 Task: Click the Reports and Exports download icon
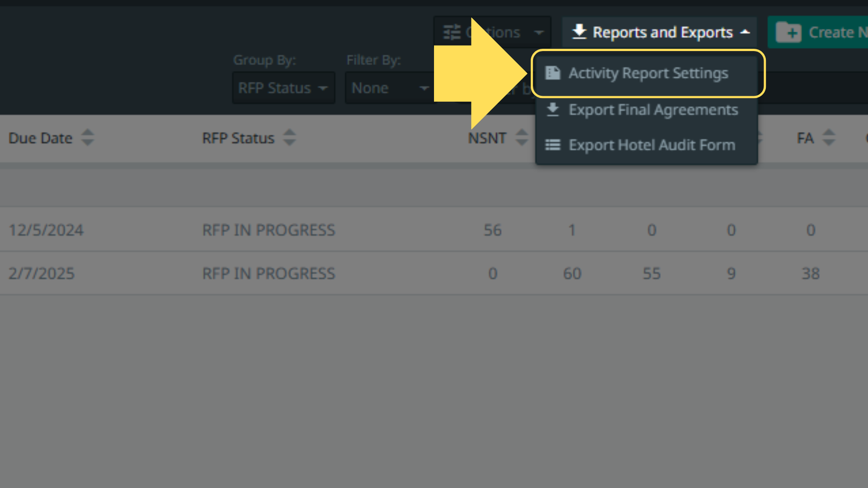(x=579, y=32)
